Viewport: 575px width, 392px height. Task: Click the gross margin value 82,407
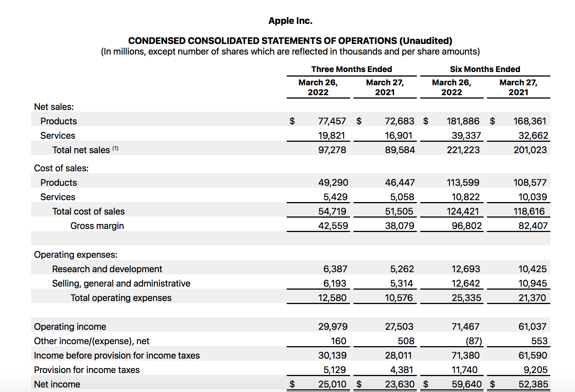[533, 226]
